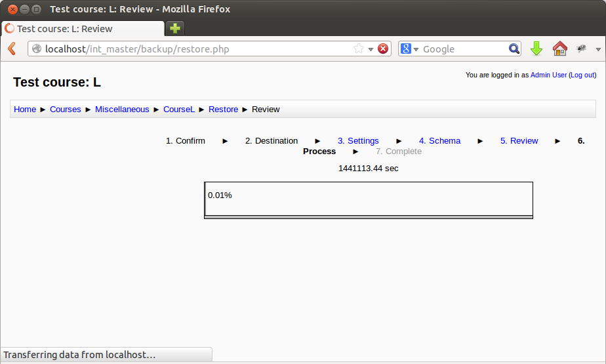Jump to step 3. Settings
The height and width of the screenshot is (364, 606).
pos(358,140)
